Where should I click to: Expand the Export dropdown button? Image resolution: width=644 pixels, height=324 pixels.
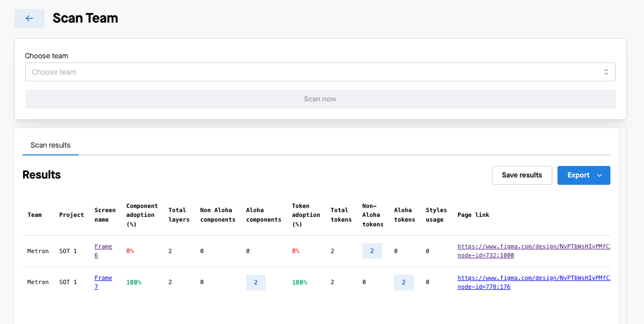tap(584, 175)
